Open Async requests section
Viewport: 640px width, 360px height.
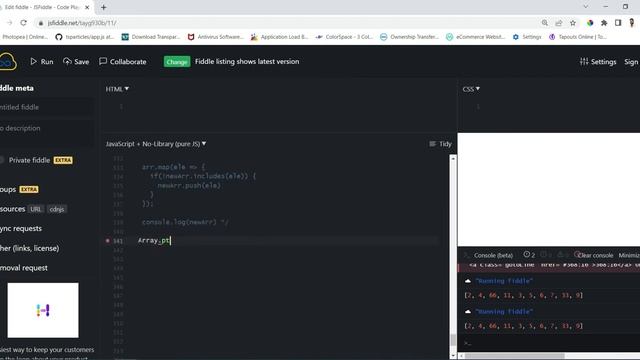click(x=21, y=229)
